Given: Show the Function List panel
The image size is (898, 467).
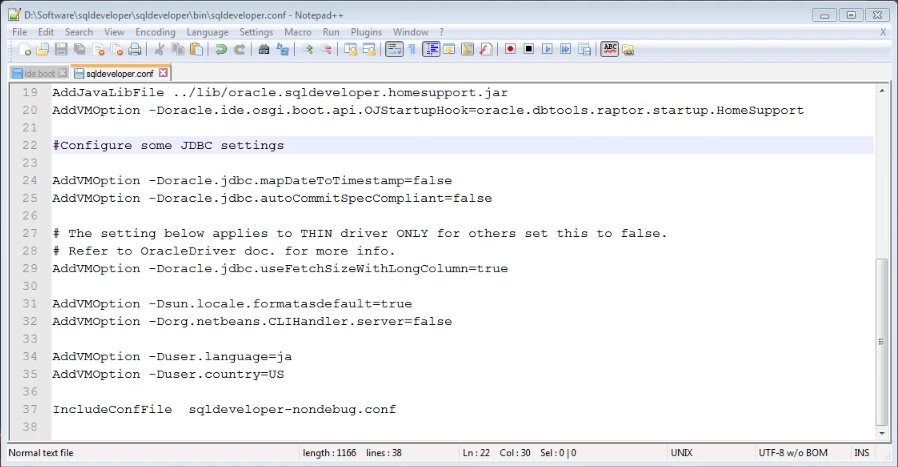Looking at the screenshot, I should coord(486,50).
